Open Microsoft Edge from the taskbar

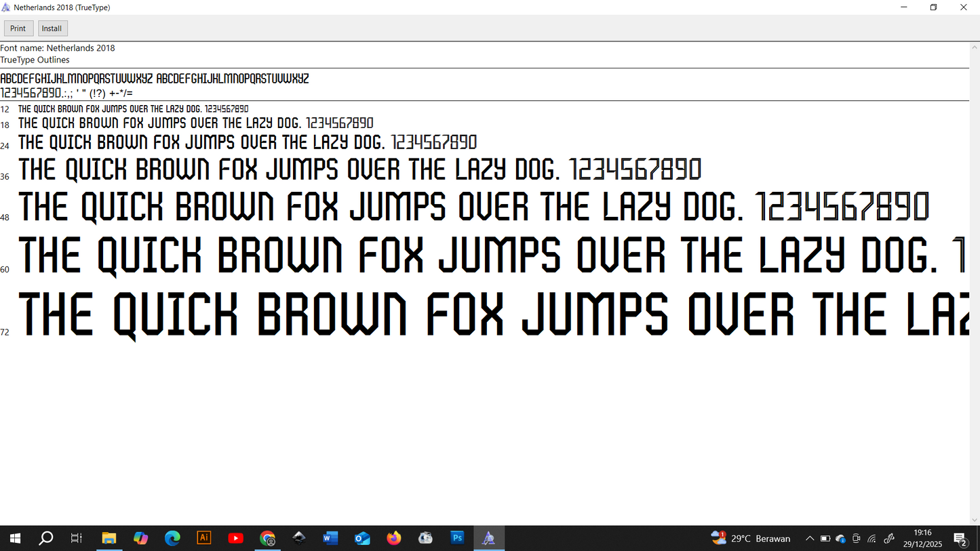172,538
